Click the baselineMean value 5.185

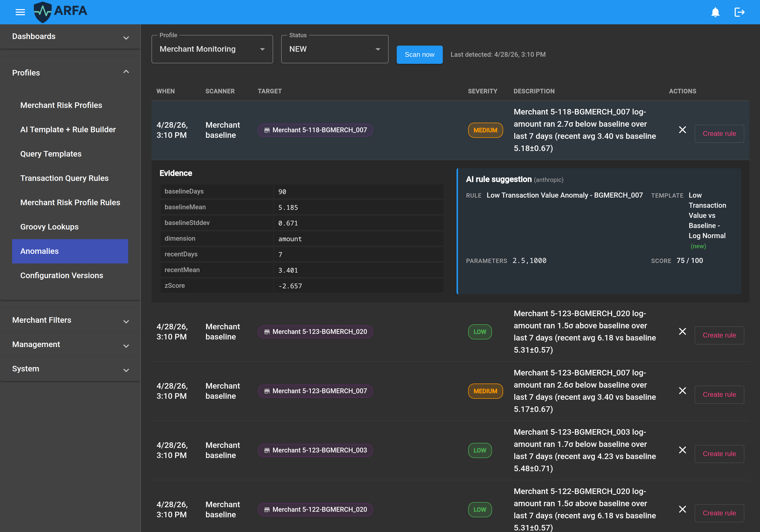click(288, 207)
